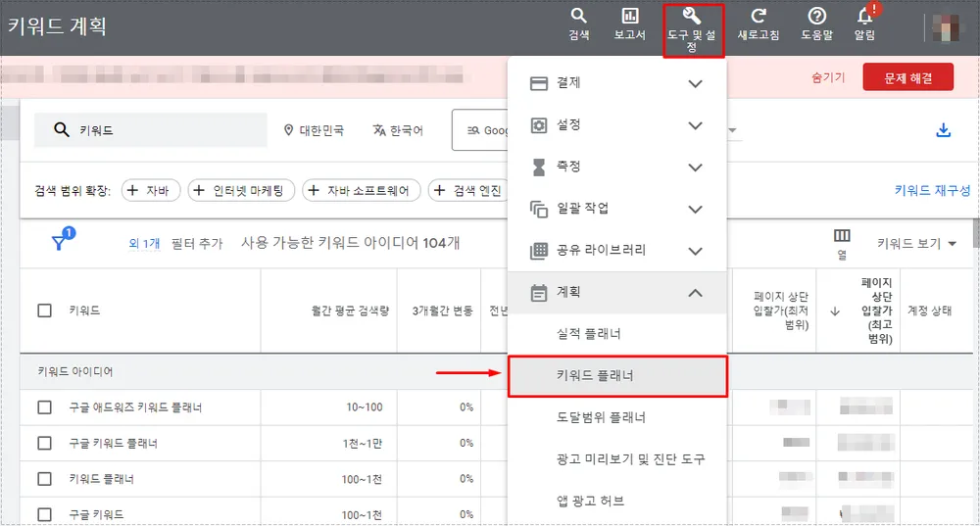Click the 계획 calendar icon in menu
The image size is (980, 526).
[x=538, y=292]
